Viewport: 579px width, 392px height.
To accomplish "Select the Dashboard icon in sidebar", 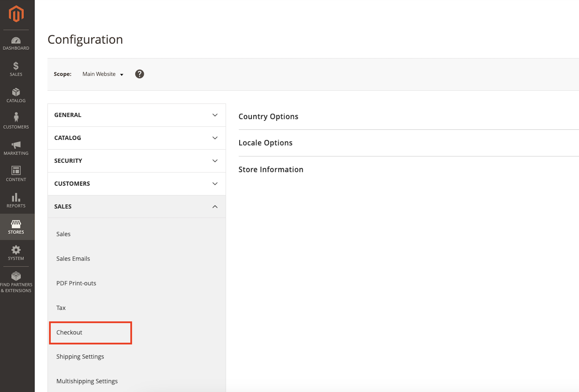I will [16, 43].
